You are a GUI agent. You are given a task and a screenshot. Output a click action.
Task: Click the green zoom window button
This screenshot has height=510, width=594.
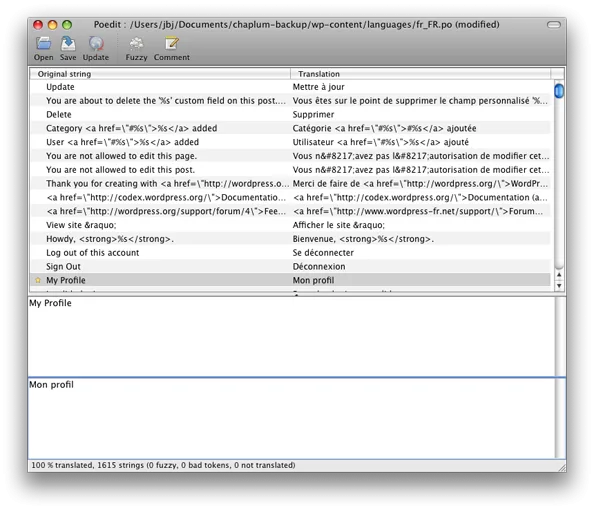click(67, 25)
